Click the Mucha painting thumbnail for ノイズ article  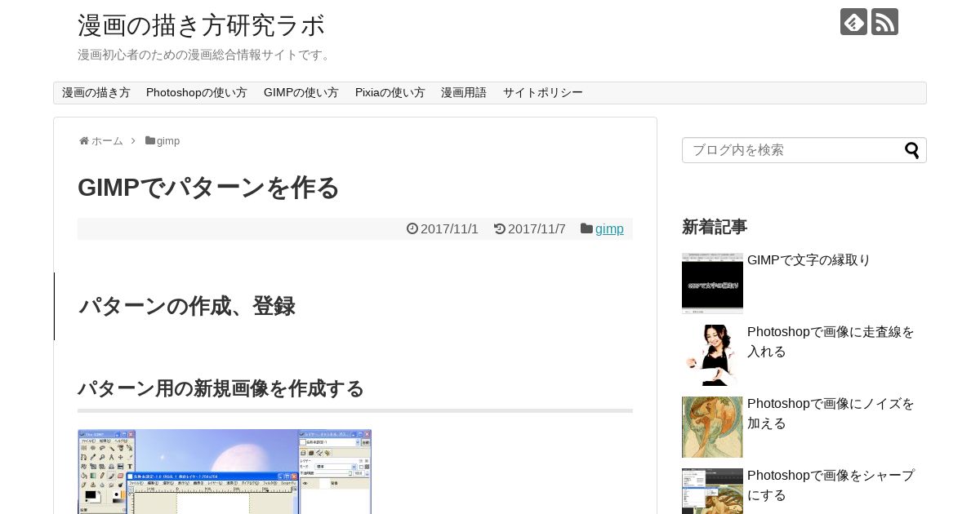(x=712, y=427)
